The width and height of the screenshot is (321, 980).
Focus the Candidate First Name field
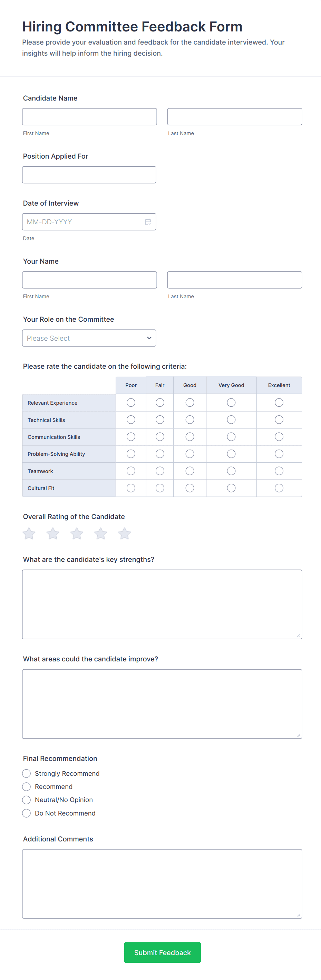click(89, 116)
